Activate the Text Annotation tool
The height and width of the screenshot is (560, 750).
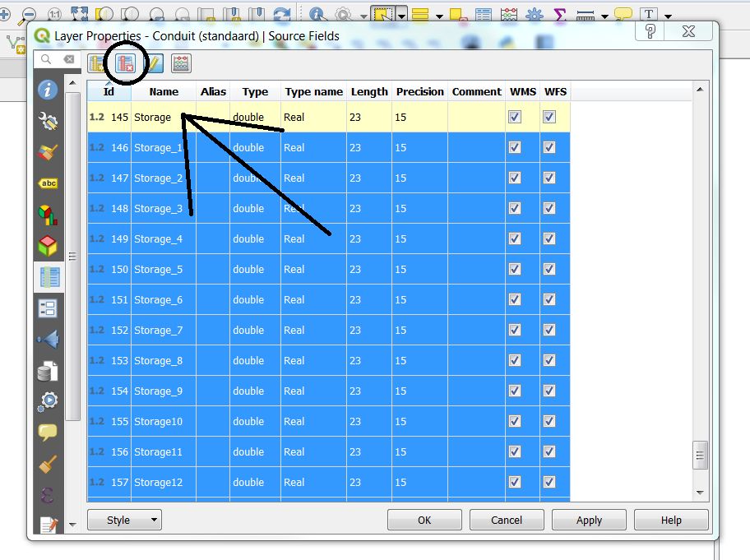[x=649, y=14]
